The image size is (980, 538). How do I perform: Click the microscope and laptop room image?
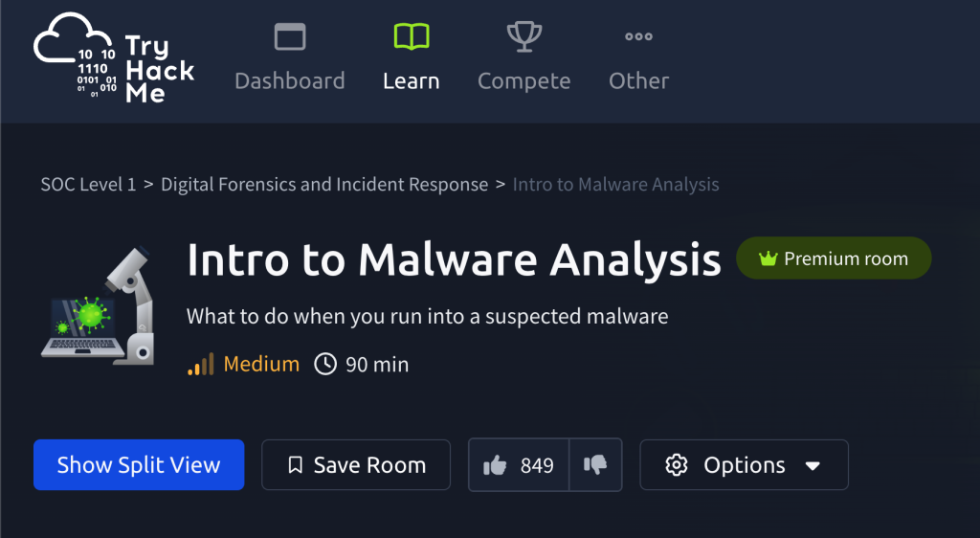pos(98,305)
